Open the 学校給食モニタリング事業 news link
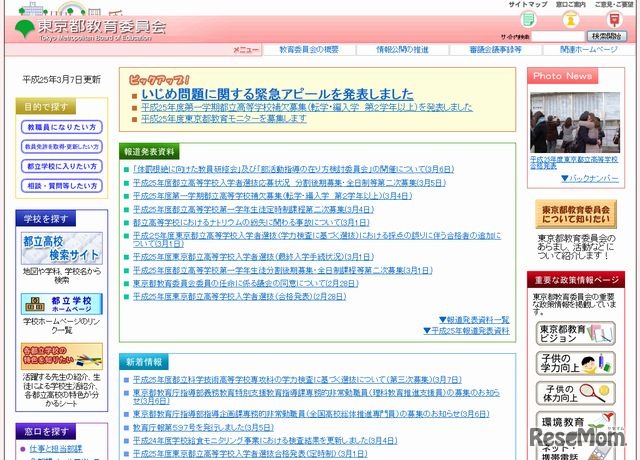Image resolution: width=640 pixels, height=460 pixels. pos(265,440)
